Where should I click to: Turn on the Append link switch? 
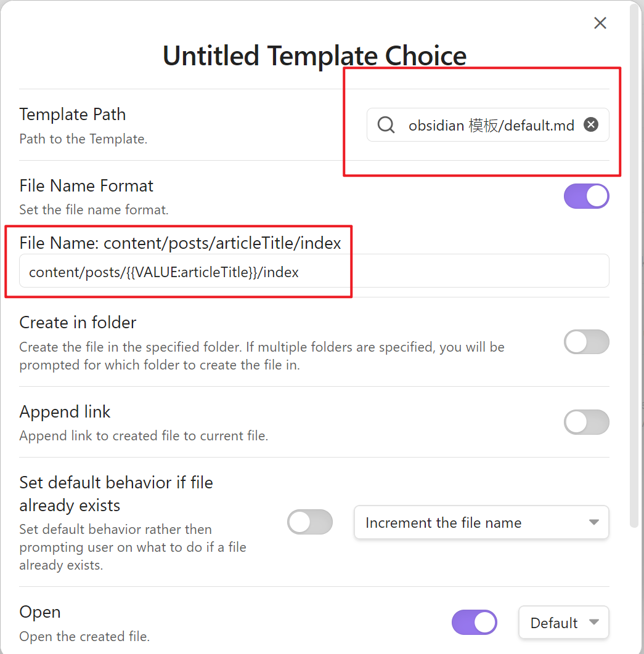(586, 422)
